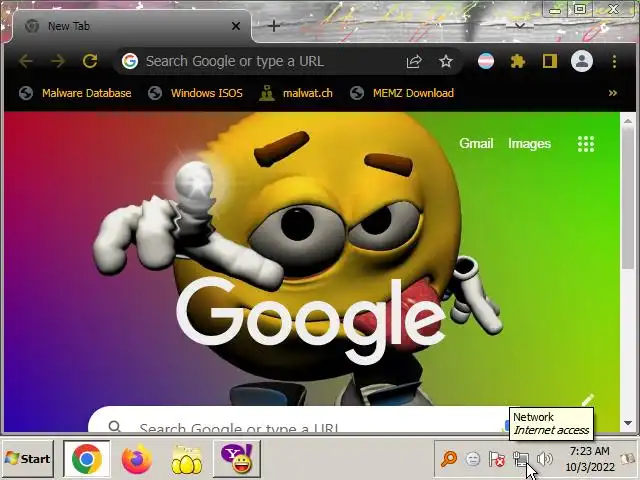This screenshot has height=480, width=640.
Task: Click the Network tray icon
Action: 521,460
